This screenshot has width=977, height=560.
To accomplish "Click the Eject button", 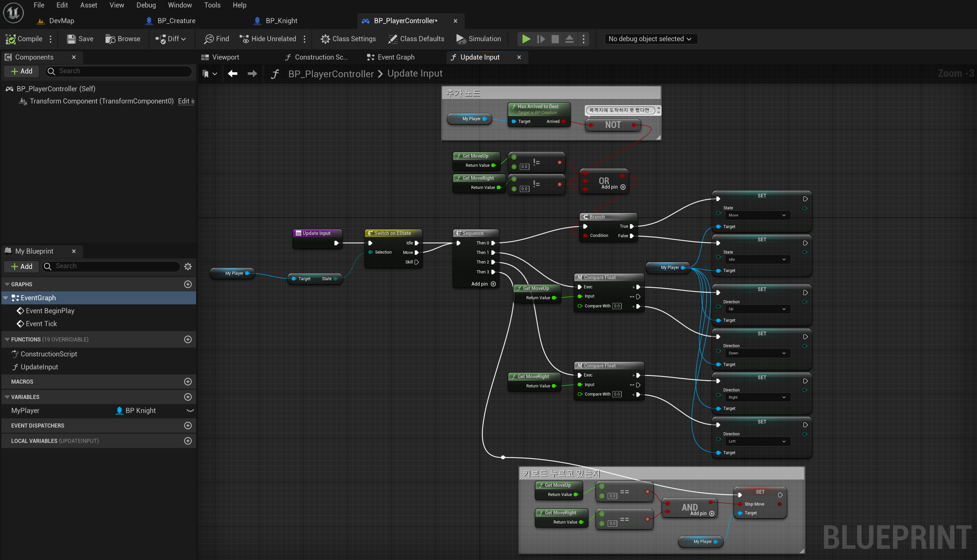I will click(x=570, y=39).
